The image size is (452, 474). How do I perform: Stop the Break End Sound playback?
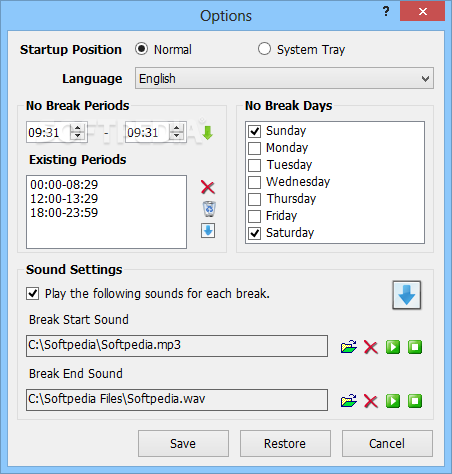tap(415, 401)
